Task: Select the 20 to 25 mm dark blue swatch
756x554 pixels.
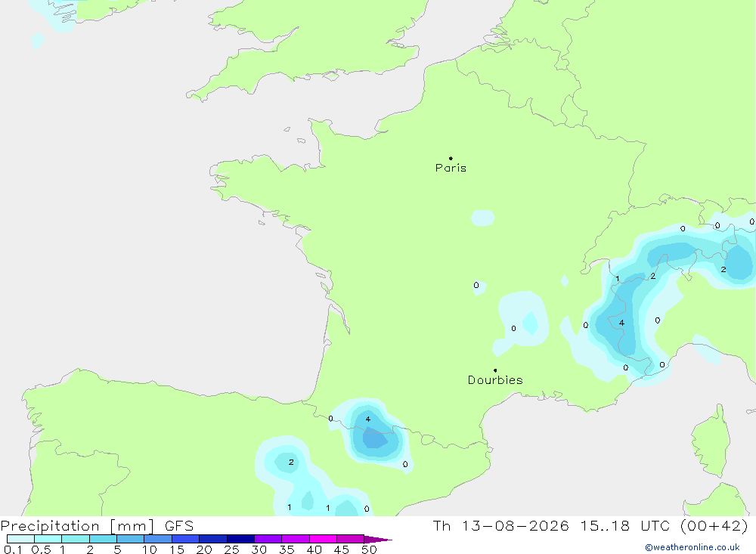Action: click(212, 539)
